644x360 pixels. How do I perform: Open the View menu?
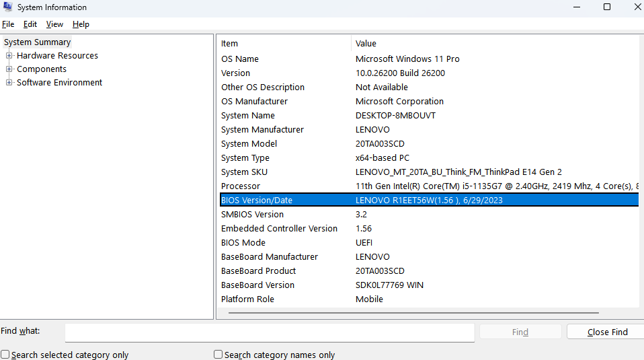coord(54,24)
